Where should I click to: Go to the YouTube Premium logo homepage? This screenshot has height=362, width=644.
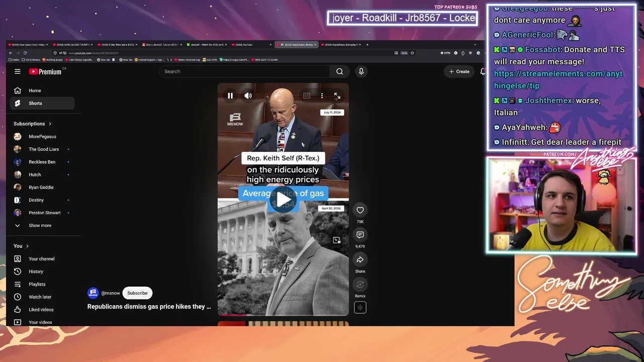(45, 71)
